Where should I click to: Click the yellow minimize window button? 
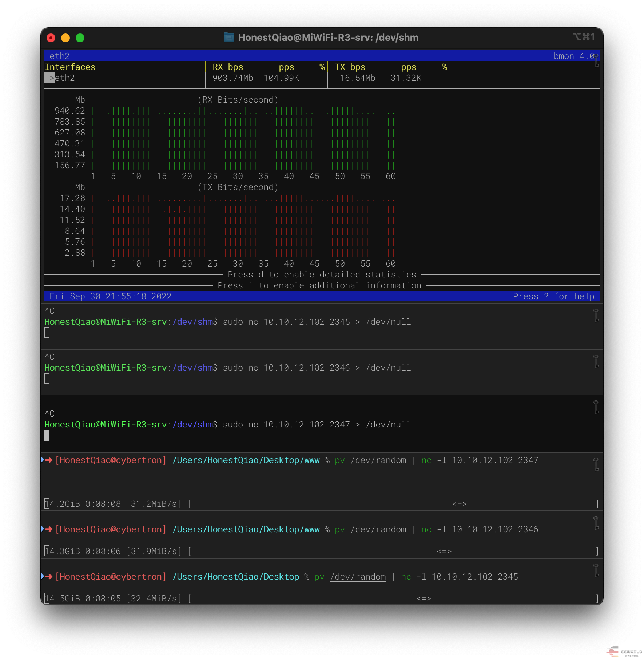coord(65,38)
